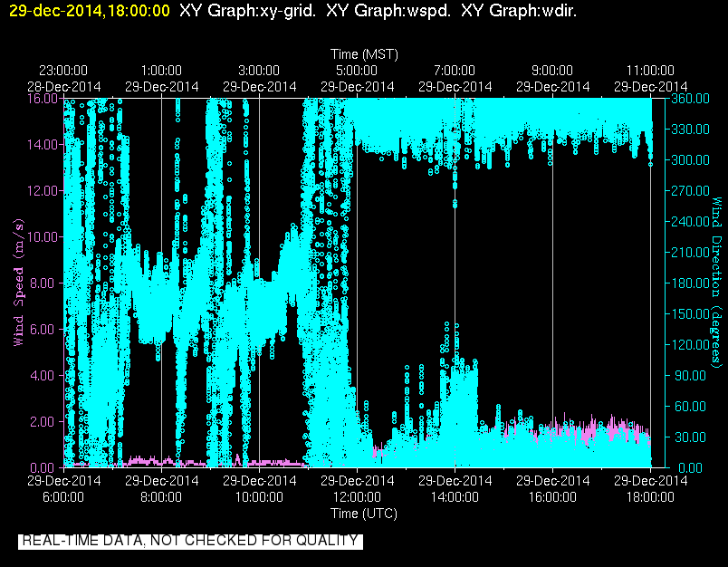
Task: Click the 'Wind Direction (degrees)' axis label
Action: tap(717, 283)
